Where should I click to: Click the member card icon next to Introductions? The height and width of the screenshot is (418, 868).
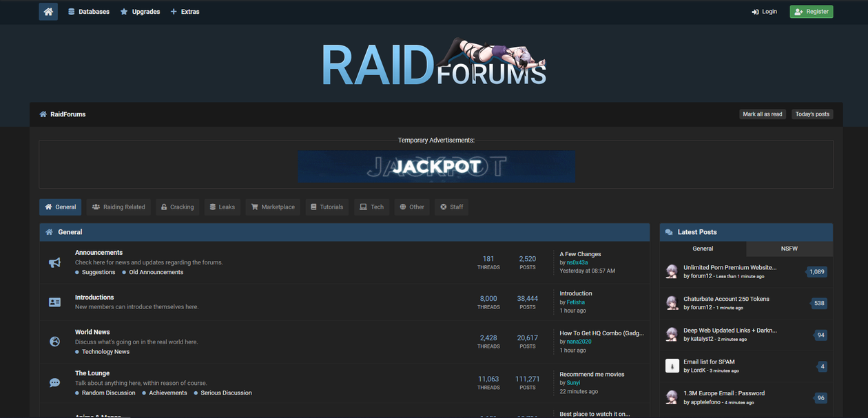(54, 301)
